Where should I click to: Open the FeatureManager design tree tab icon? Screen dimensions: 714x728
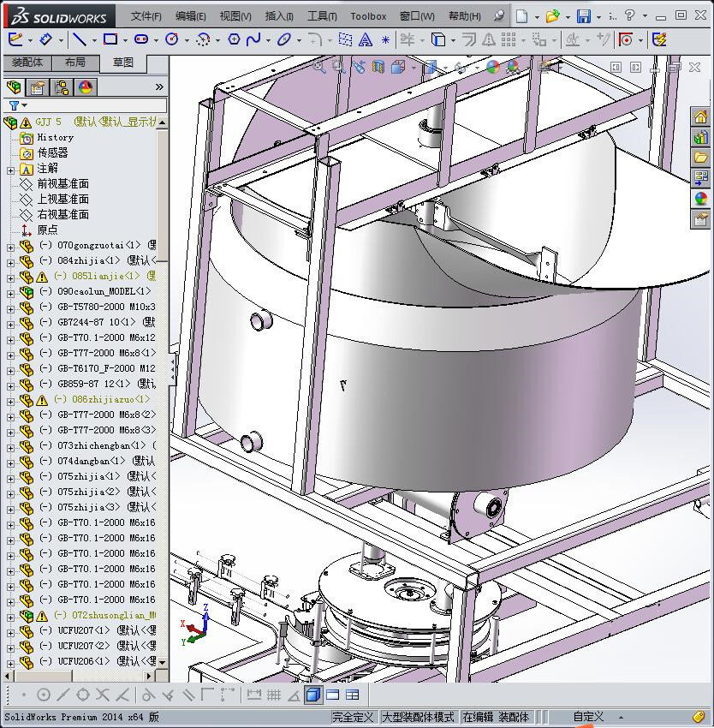click(14, 87)
